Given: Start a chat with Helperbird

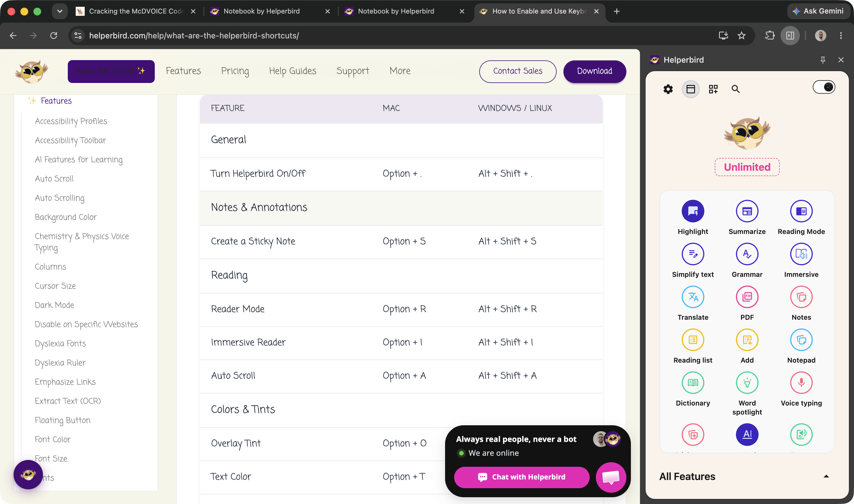Looking at the screenshot, I should coord(521,477).
